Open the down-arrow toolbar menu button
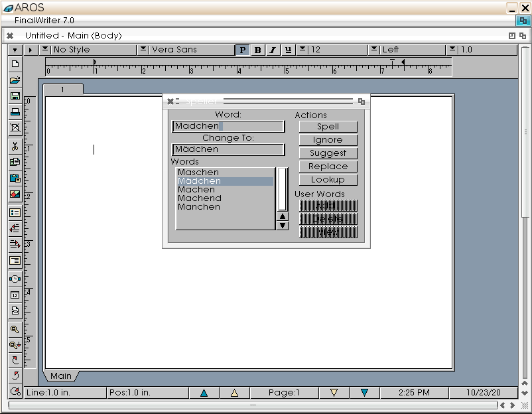532x414 pixels. click(x=15, y=50)
